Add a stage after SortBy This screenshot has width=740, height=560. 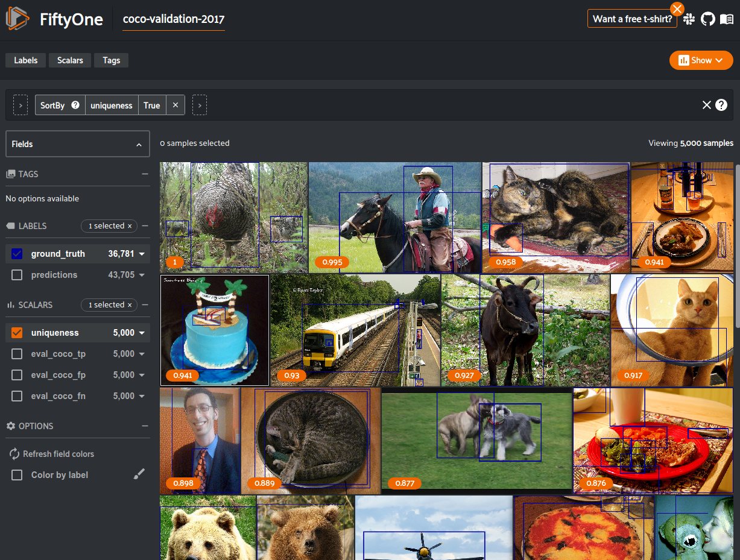pos(200,105)
